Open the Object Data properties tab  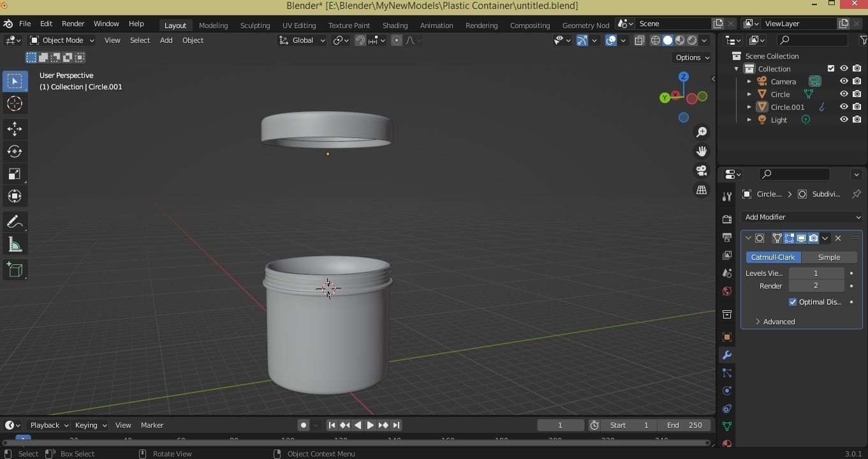click(x=726, y=426)
